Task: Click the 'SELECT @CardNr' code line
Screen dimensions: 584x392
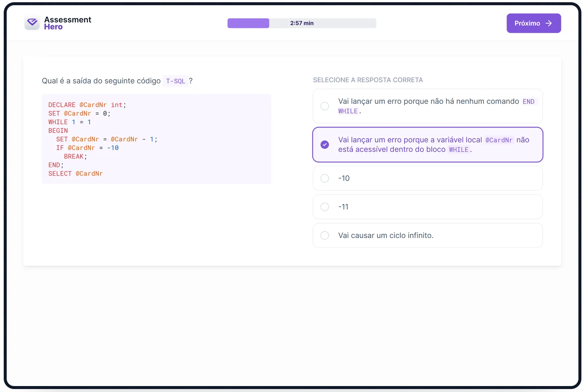Action: (x=76, y=174)
